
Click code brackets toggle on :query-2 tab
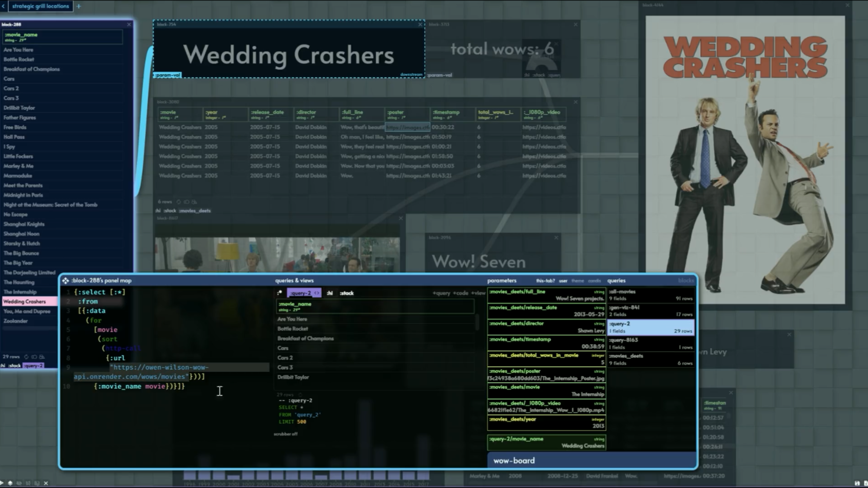(x=317, y=293)
